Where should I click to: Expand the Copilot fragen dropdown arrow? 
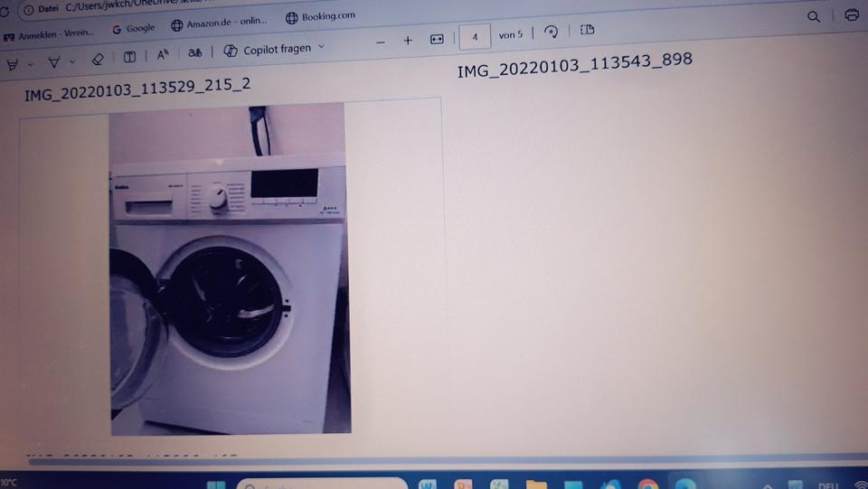(x=321, y=47)
